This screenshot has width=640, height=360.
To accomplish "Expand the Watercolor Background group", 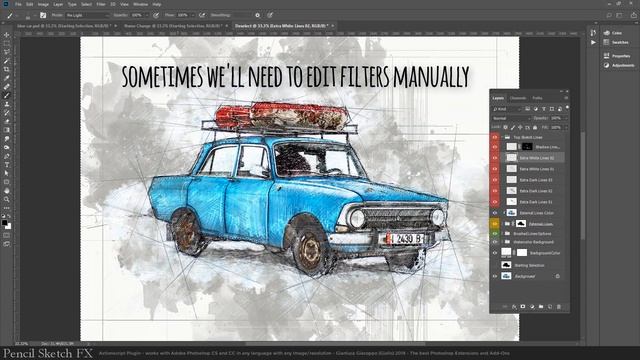I will (502, 242).
